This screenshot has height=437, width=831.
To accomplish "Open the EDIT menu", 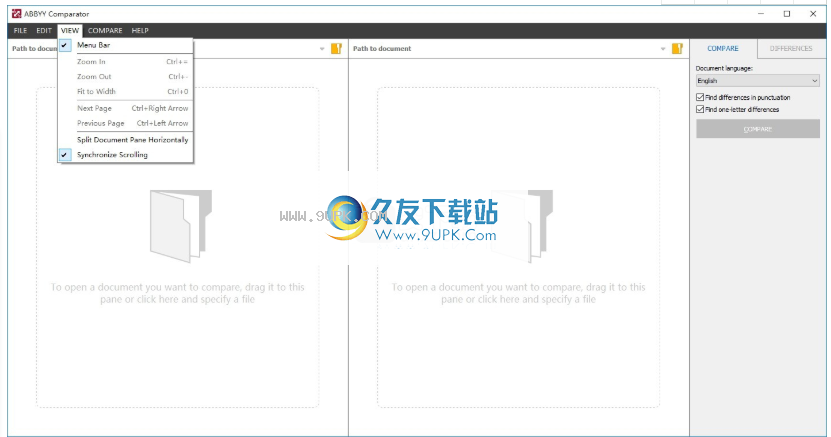I will (x=44, y=31).
